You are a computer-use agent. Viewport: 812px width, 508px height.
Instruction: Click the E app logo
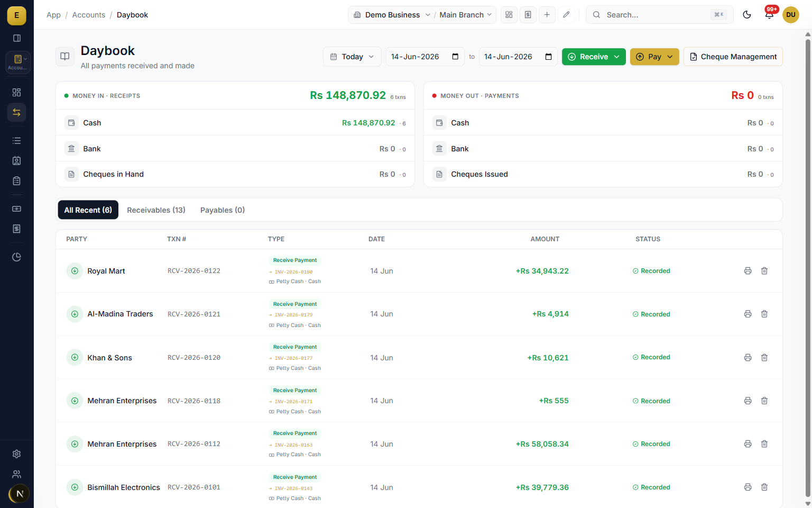point(17,16)
